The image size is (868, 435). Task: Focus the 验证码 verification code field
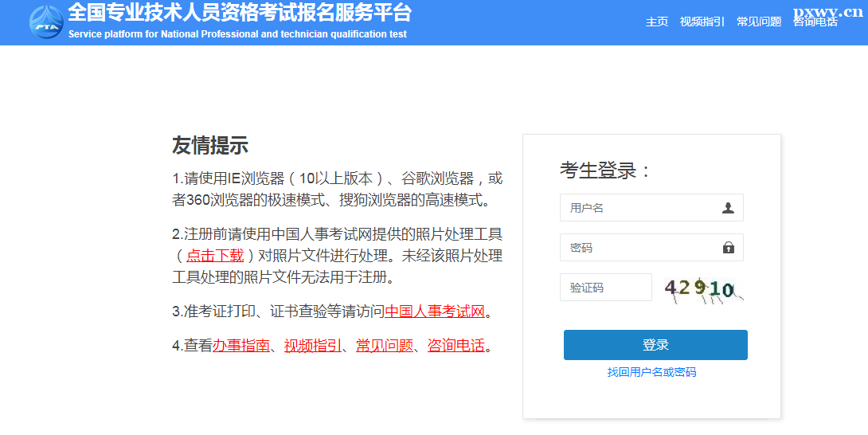coord(605,287)
